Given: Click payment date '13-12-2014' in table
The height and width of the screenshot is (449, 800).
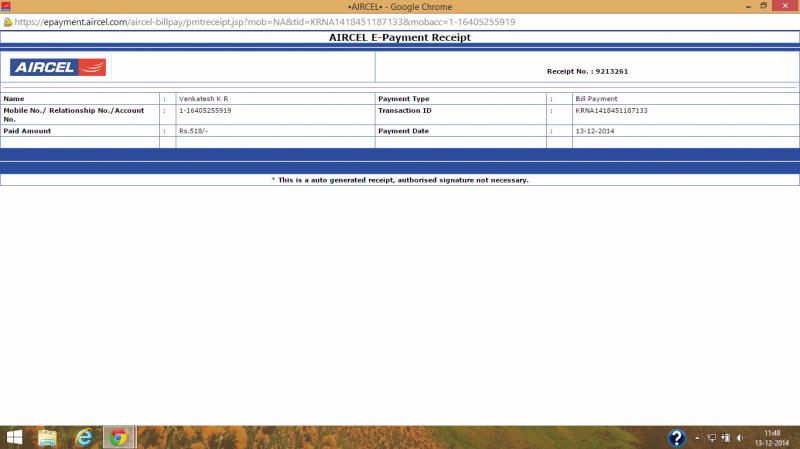Looking at the screenshot, I should pyautogui.click(x=595, y=131).
